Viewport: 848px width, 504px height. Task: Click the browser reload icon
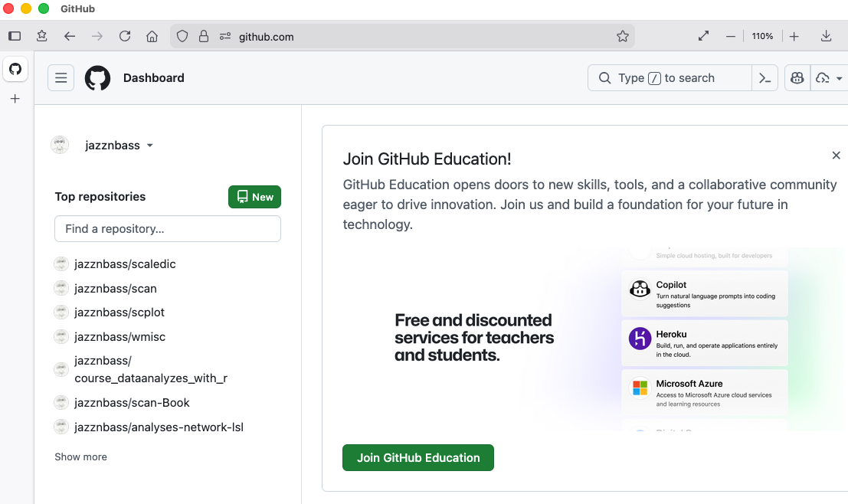point(125,36)
